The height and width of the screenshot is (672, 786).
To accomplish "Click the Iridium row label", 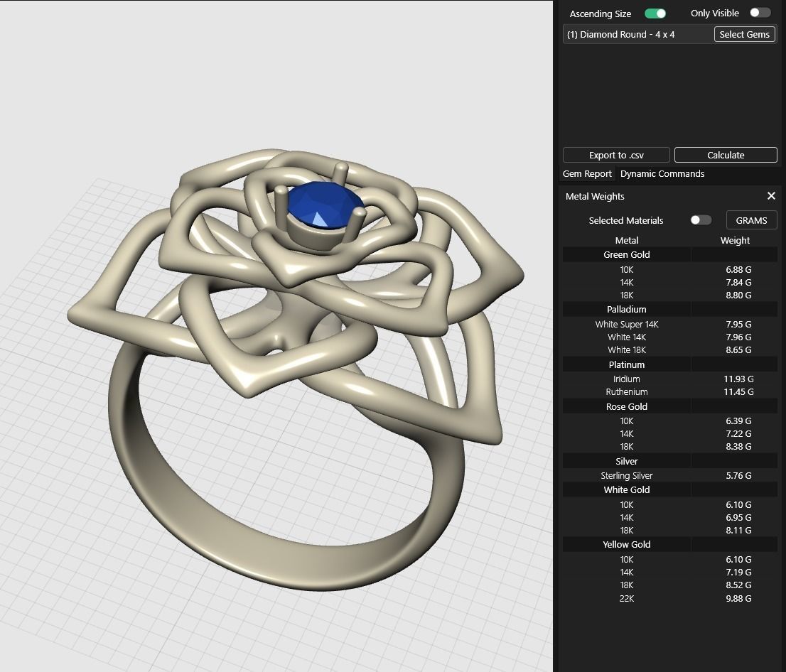I will pyautogui.click(x=627, y=379).
